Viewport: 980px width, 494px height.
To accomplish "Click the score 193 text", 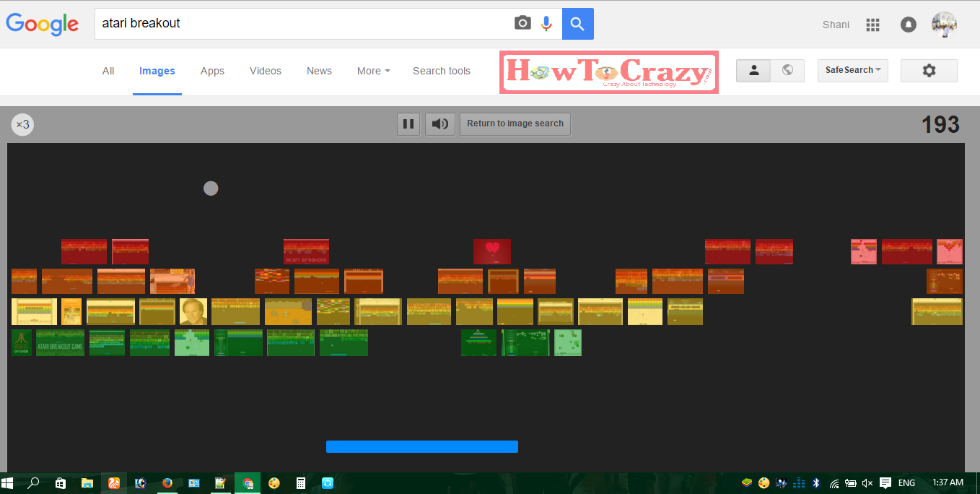I will 940,124.
